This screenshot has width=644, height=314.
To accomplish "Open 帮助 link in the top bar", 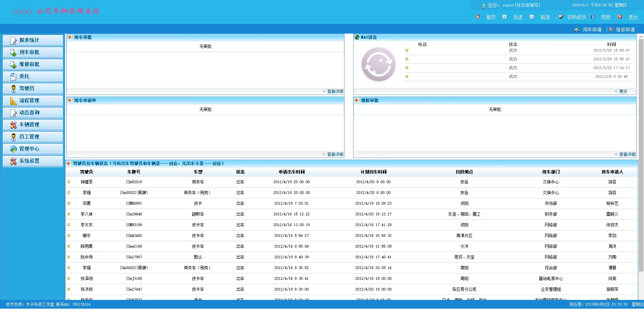I will pyautogui.click(x=606, y=17).
